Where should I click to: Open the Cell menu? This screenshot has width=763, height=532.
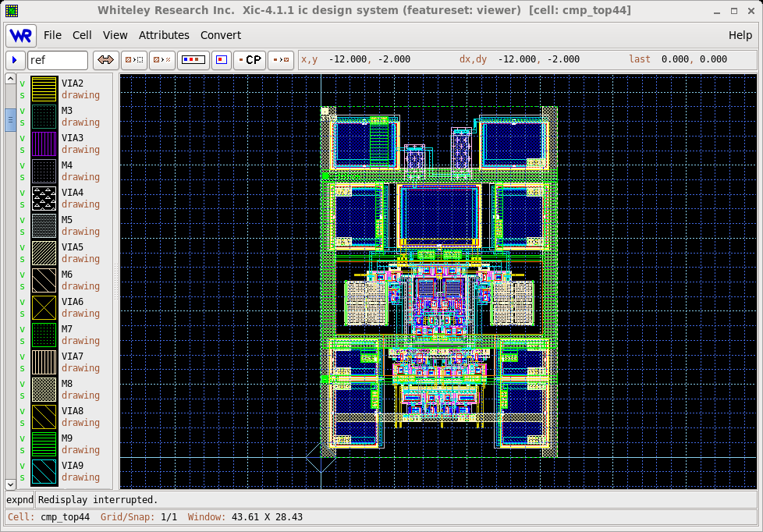(82, 35)
